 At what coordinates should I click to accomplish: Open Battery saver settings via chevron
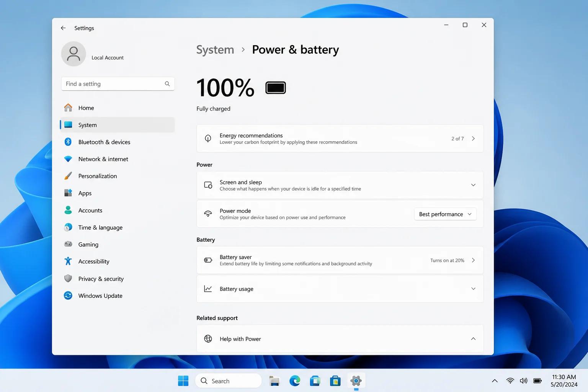(x=473, y=260)
